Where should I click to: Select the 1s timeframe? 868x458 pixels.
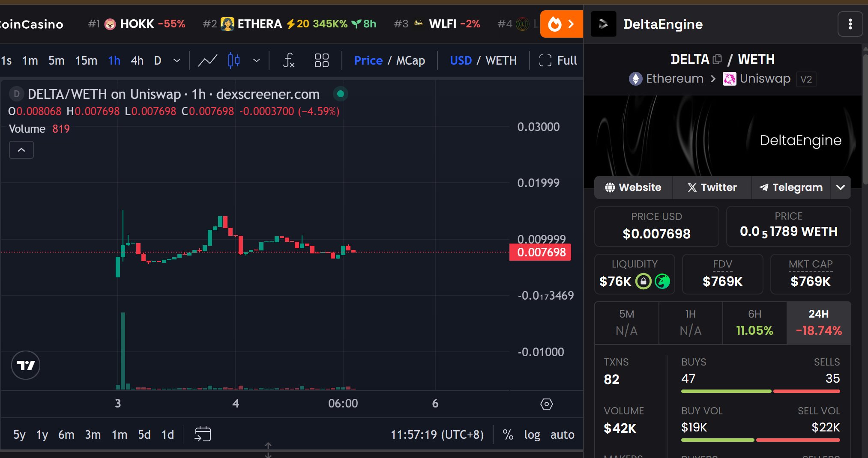point(6,60)
